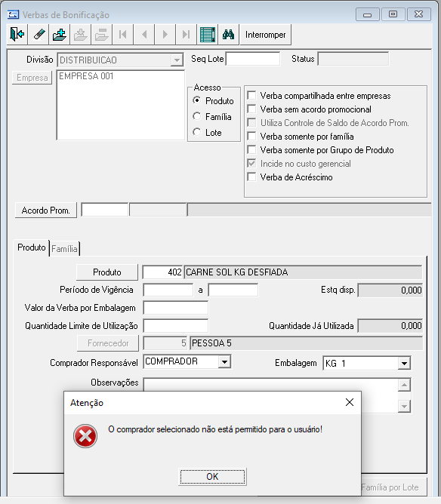Select the Família access radio button
Screen dimensions: 441x504
[197, 116]
